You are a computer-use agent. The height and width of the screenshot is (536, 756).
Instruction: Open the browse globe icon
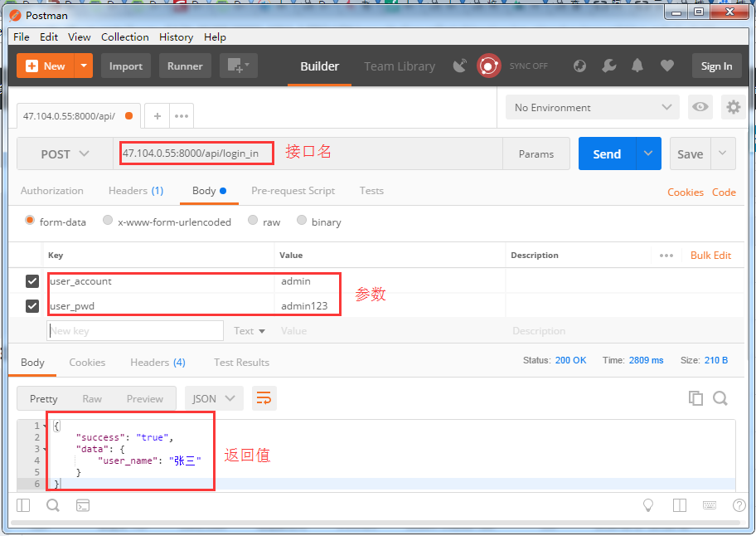point(579,66)
